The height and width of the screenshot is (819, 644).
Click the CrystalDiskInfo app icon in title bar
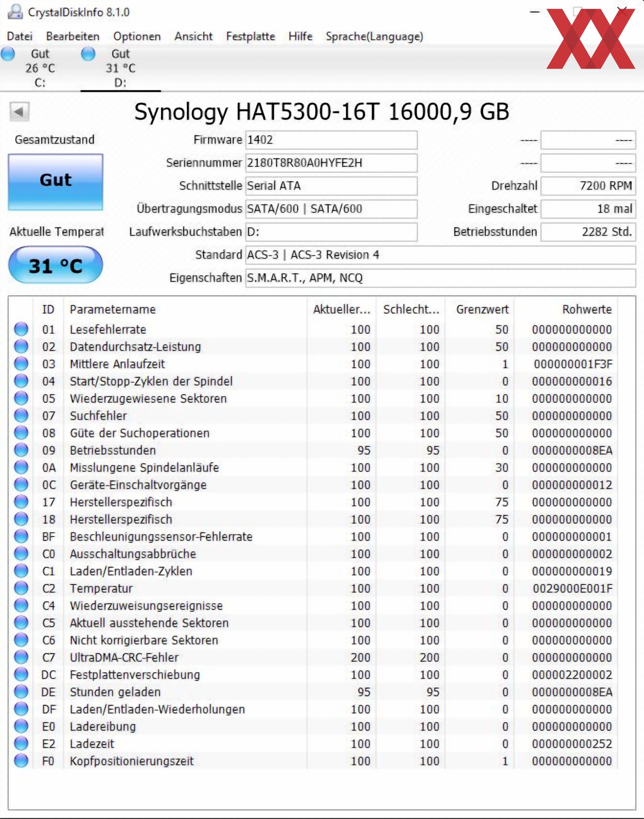(15, 12)
